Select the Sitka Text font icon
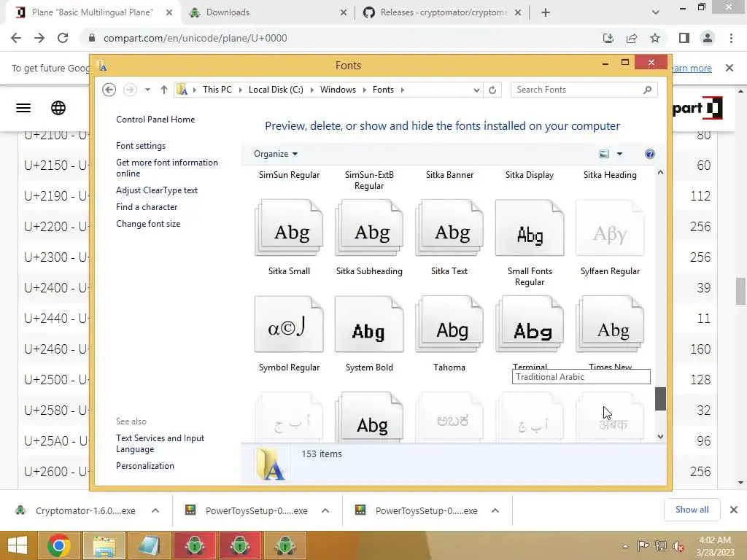This screenshot has height=560, width=747. pos(449,228)
